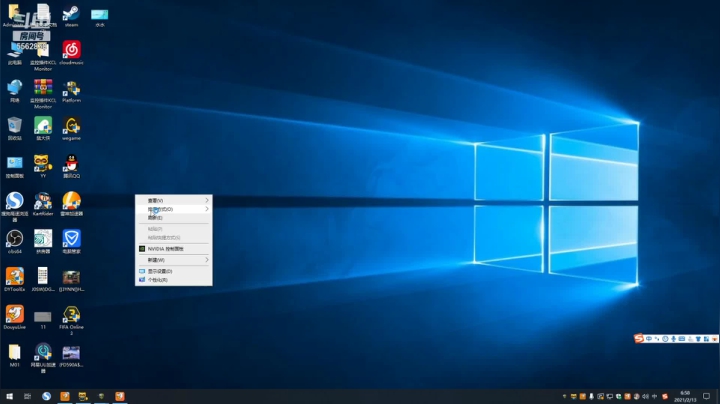Expand the 查看(V) submenu arrow
The image size is (720, 404).
(x=207, y=200)
